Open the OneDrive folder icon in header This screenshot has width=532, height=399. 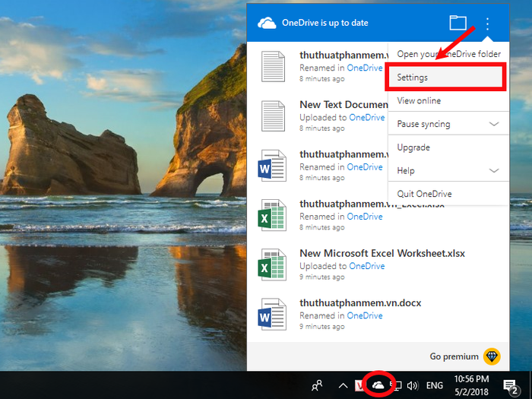click(458, 23)
